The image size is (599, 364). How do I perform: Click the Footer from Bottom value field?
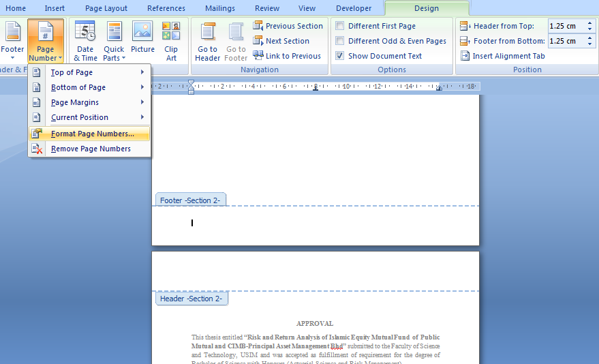(x=566, y=41)
